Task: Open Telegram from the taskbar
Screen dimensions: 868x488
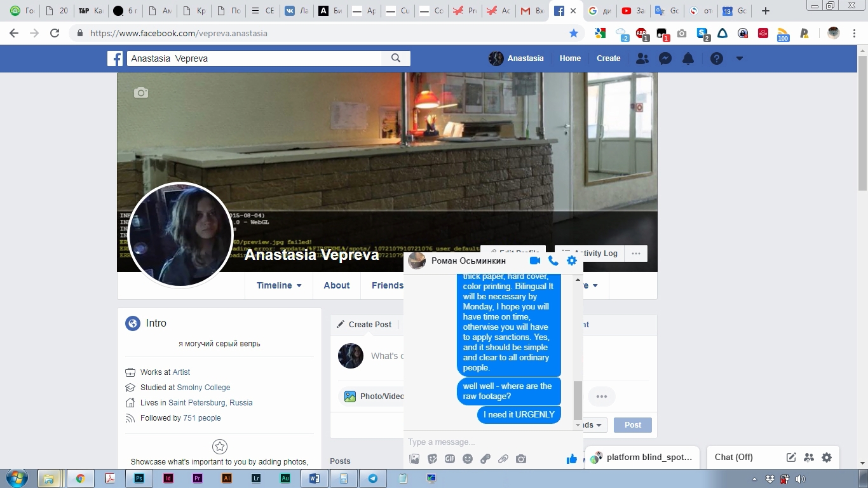Action: 373,478
